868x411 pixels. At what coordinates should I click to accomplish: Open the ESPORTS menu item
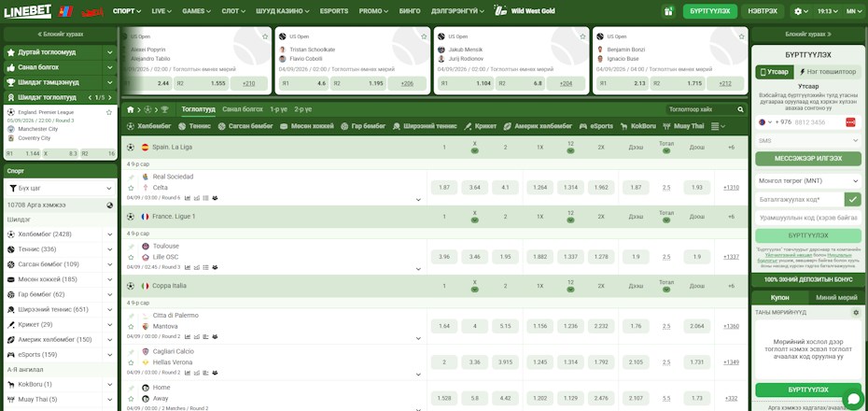tap(334, 11)
